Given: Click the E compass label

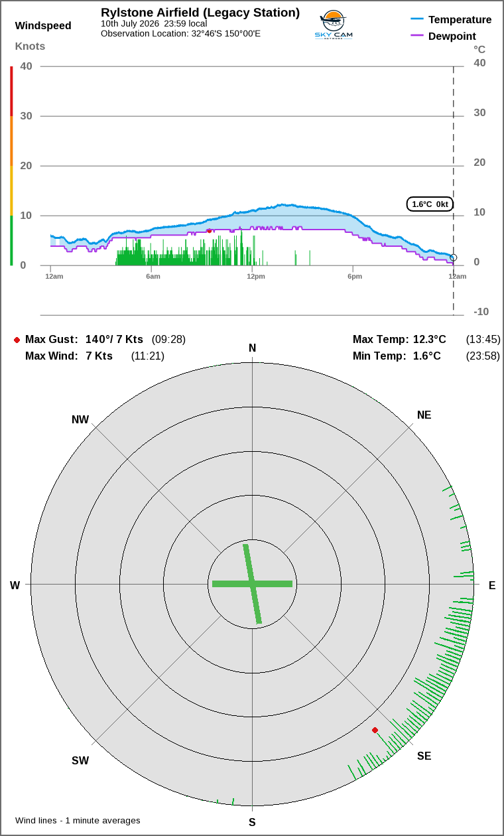Looking at the screenshot, I should click(492, 586).
